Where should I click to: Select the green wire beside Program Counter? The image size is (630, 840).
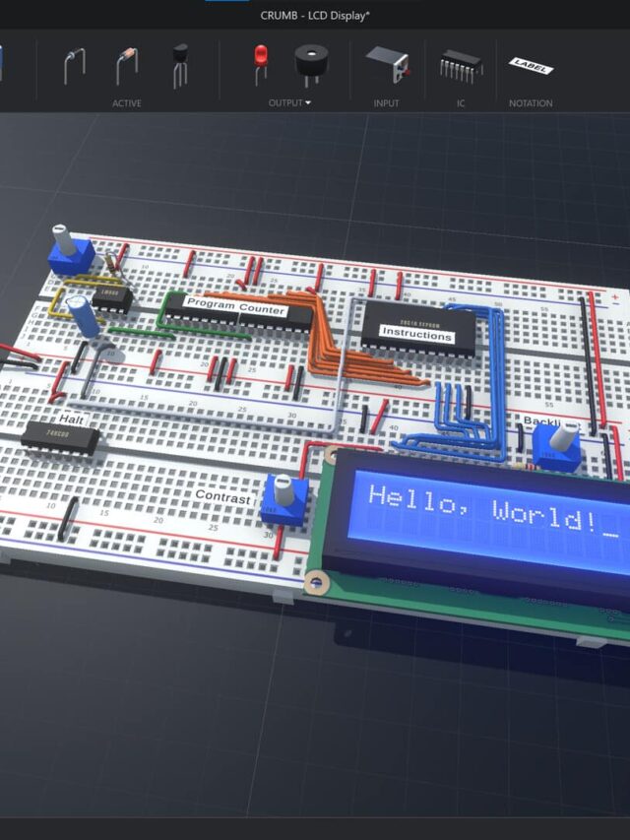(162, 311)
